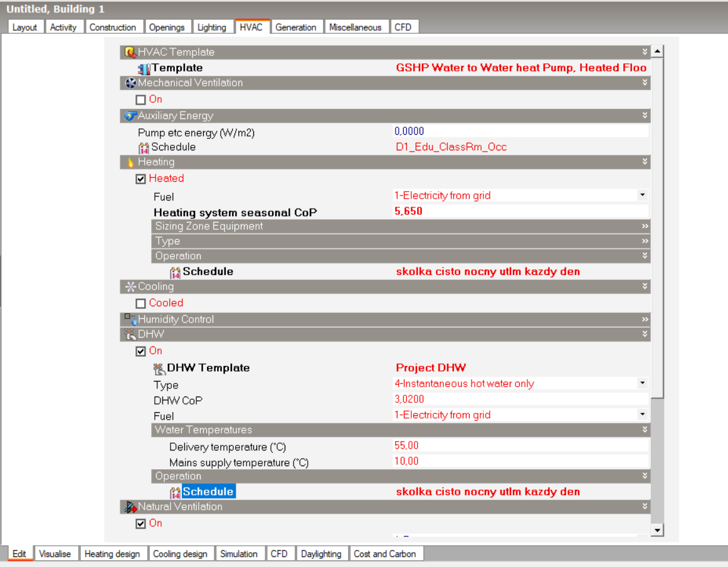Switch to the Miscellaneous tab
728x567 pixels.
356,27
